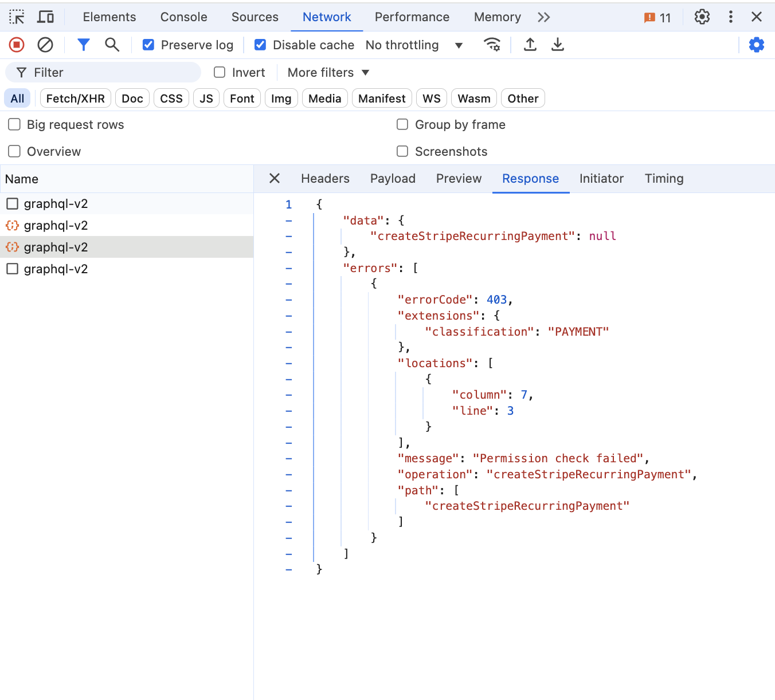Open the 11 issues badge

point(657,18)
